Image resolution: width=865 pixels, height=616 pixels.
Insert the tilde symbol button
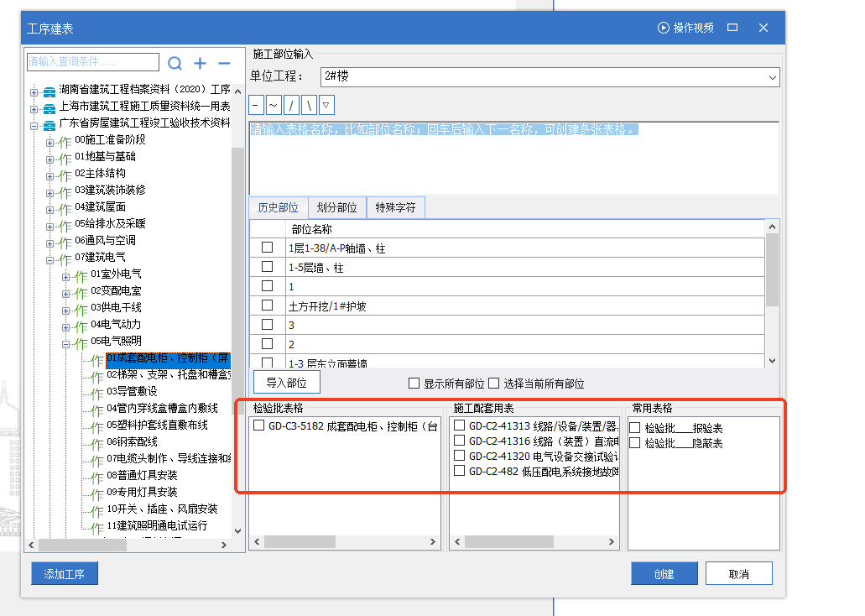click(x=274, y=105)
